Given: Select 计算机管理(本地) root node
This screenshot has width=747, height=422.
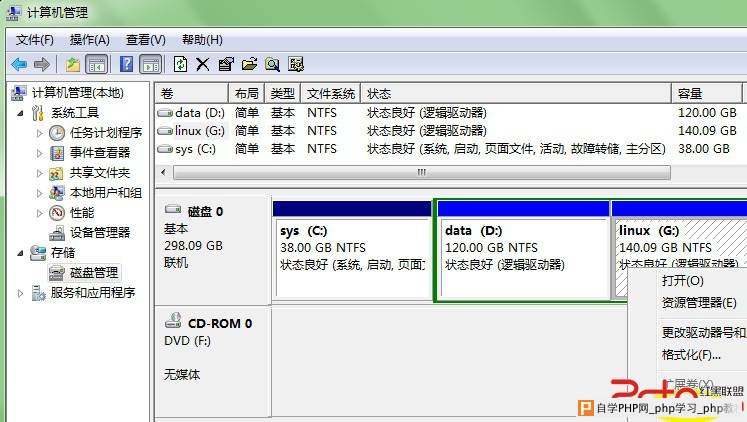Looking at the screenshot, I should pos(78,92).
